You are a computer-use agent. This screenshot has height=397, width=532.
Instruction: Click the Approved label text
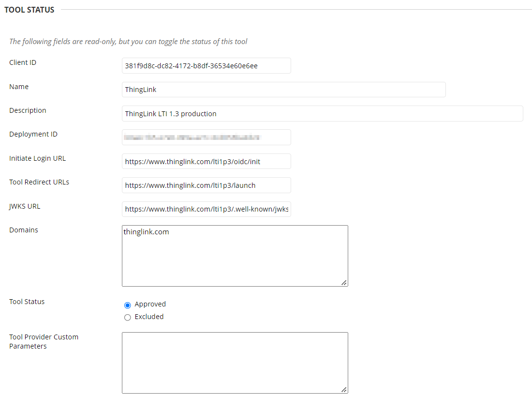(150, 304)
